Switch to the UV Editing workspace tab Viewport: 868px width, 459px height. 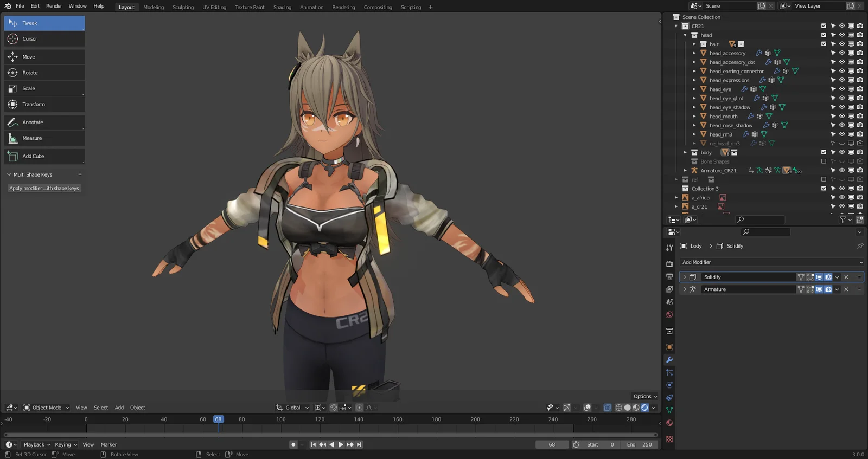(214, 7)
